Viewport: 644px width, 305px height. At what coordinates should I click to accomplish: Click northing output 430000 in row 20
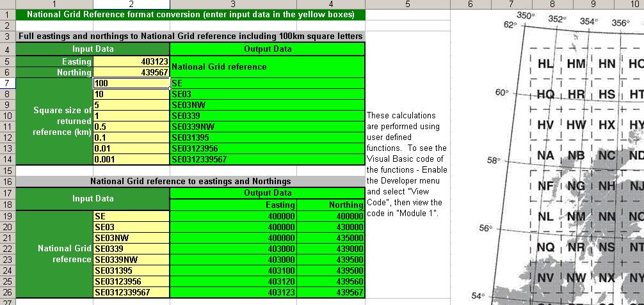point(330,227)
